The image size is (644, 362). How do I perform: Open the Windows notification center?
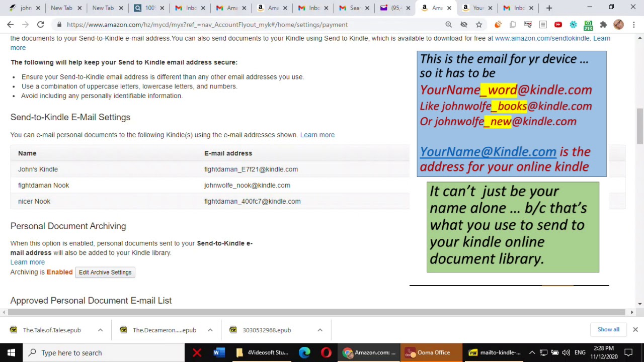click(628, 352)
